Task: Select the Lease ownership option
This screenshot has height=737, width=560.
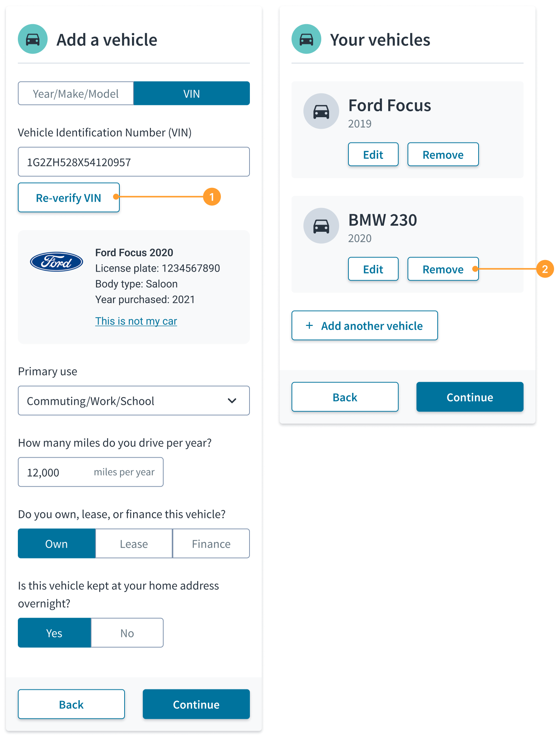Action: 134,544
